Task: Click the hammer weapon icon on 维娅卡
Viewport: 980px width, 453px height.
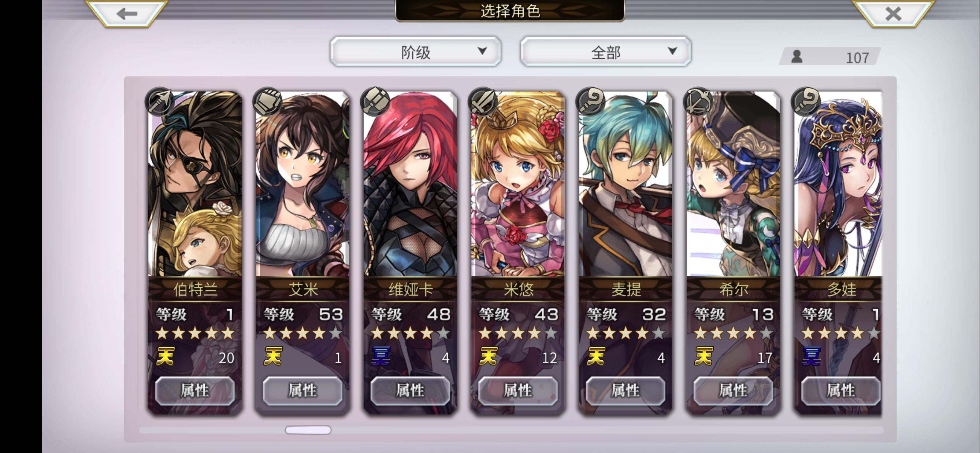Action: pos(375,101)
